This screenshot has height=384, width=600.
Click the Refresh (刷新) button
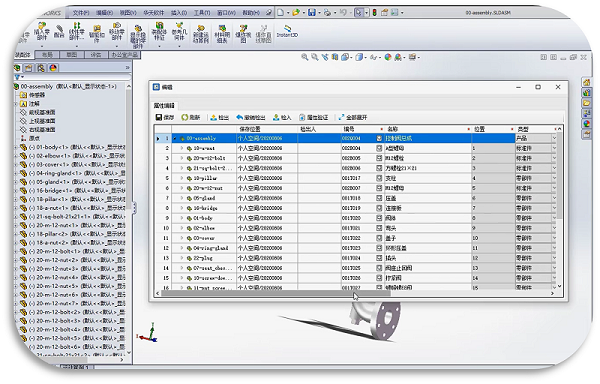[191, 117]
